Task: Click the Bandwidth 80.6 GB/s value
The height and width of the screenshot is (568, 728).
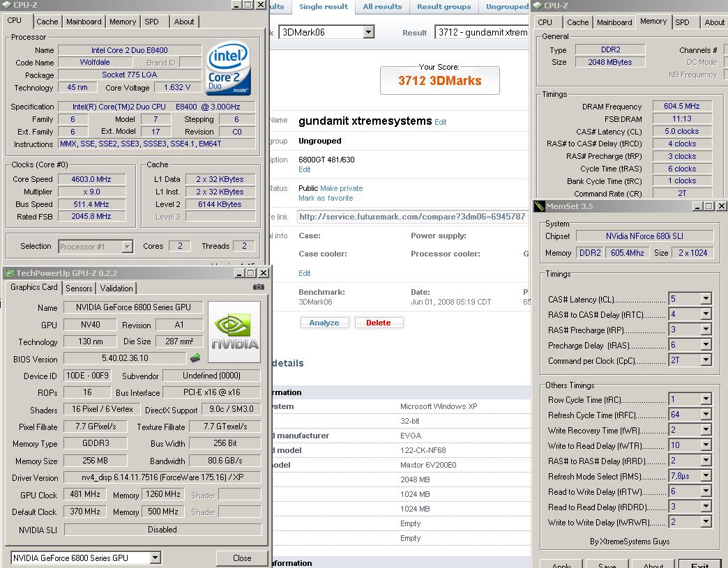Action: point(225,461)
